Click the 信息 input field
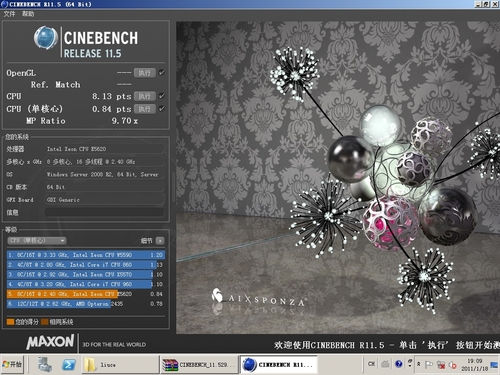 104,212
